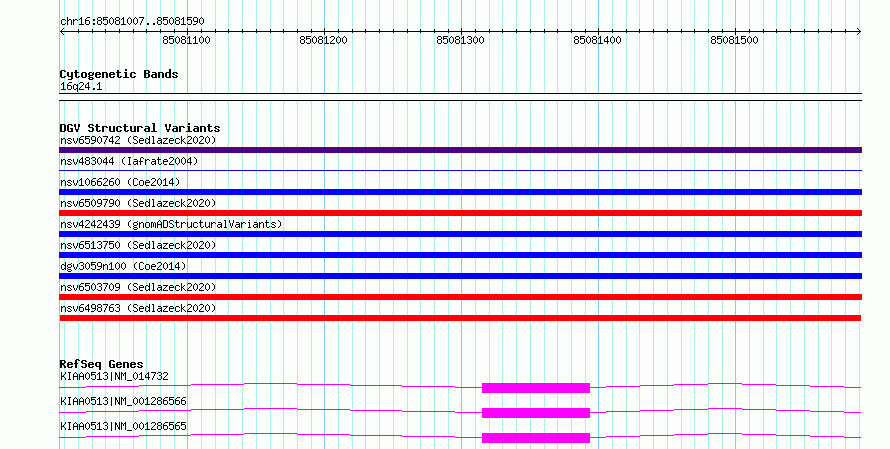Click ruler position 85081300
890x449 pixels.
[460, 40]
